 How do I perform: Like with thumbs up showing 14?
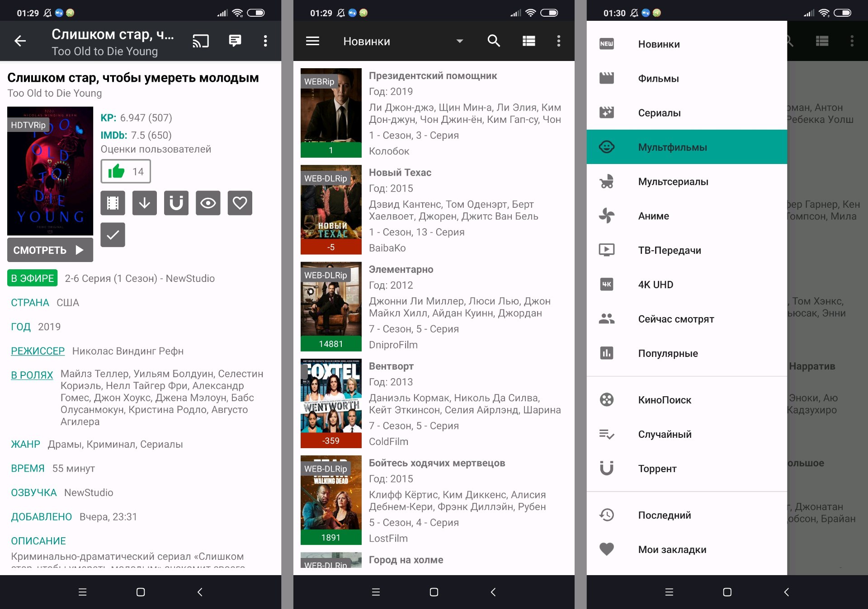[x=126, y=172]
